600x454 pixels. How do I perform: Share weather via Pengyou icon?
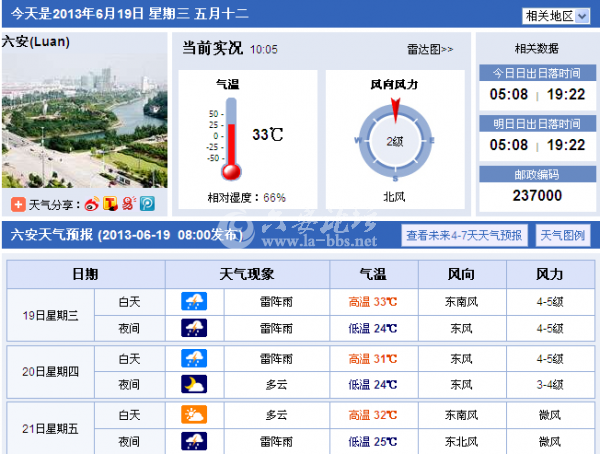(x=147, y=204)
